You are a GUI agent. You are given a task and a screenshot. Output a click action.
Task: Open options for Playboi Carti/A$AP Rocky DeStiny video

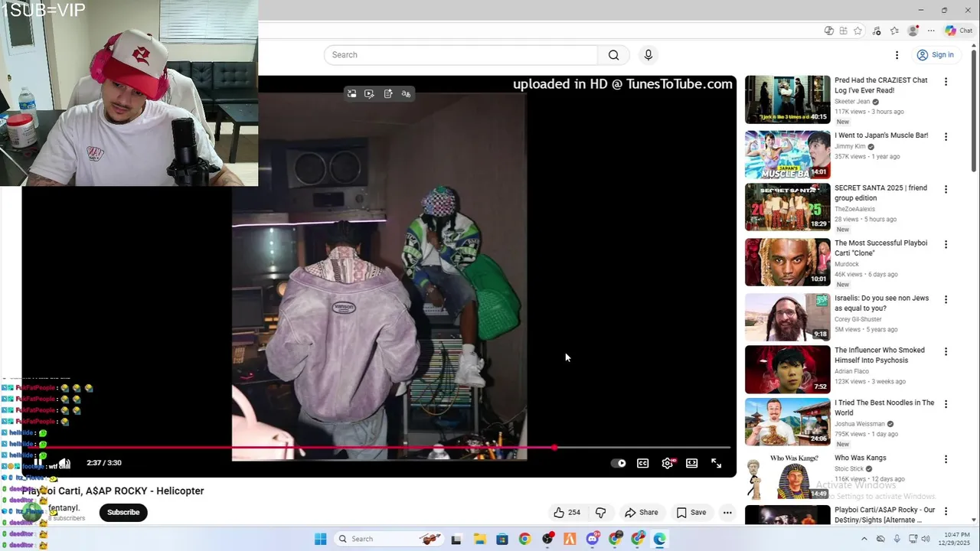pos(946,511)
